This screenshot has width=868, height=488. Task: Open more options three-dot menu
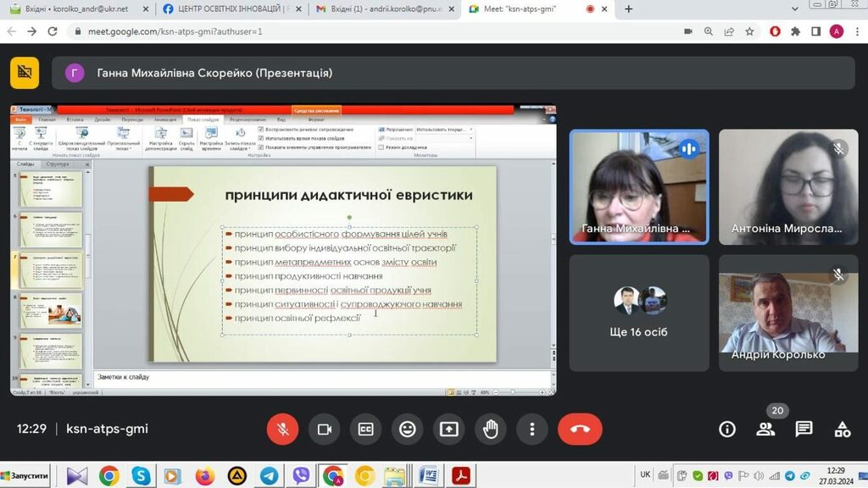531,429
